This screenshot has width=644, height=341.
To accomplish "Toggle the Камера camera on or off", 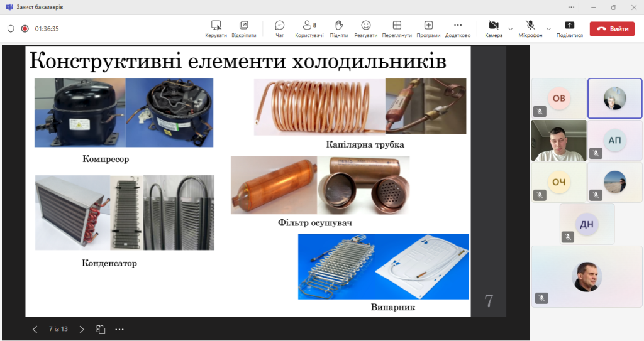I will click(494, 28).
